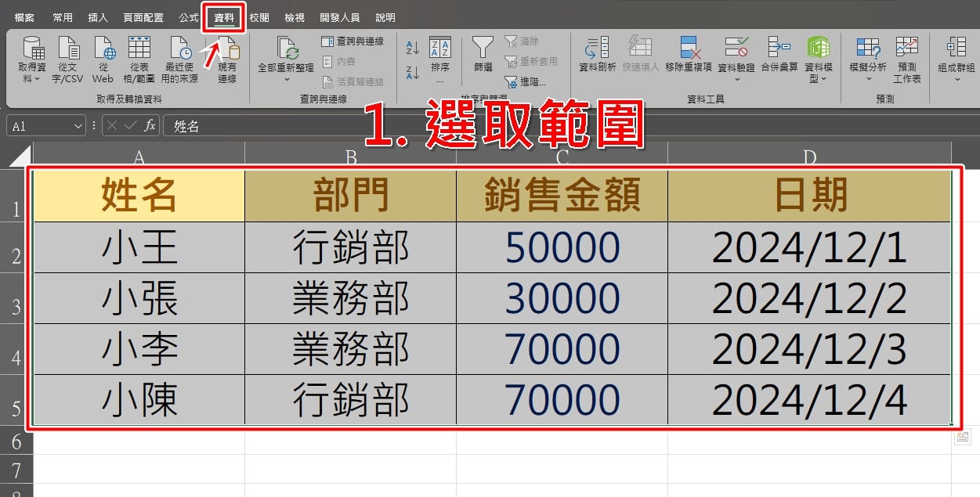Click the 查詢與連線 button
980x497 pixels.
click(x=353, y=41)
